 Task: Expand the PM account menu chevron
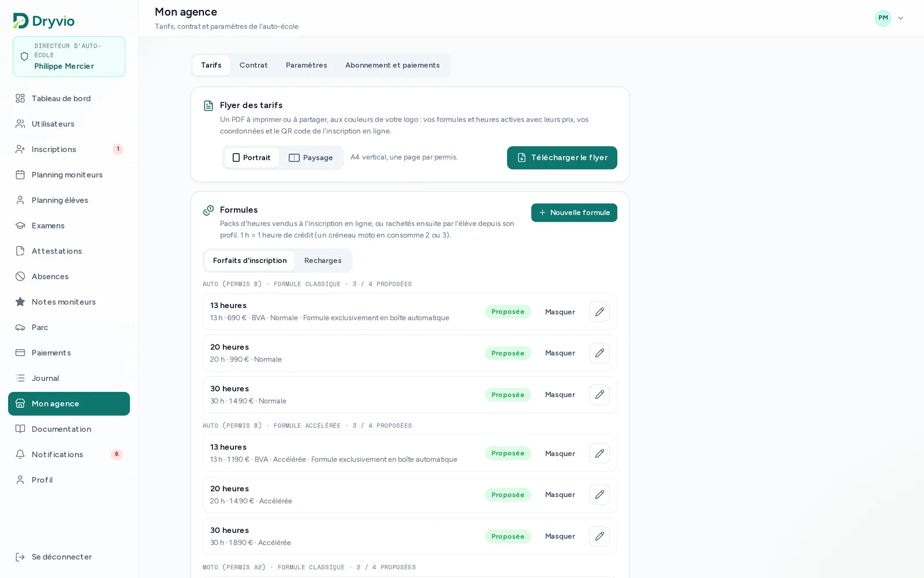click(900, 18)
